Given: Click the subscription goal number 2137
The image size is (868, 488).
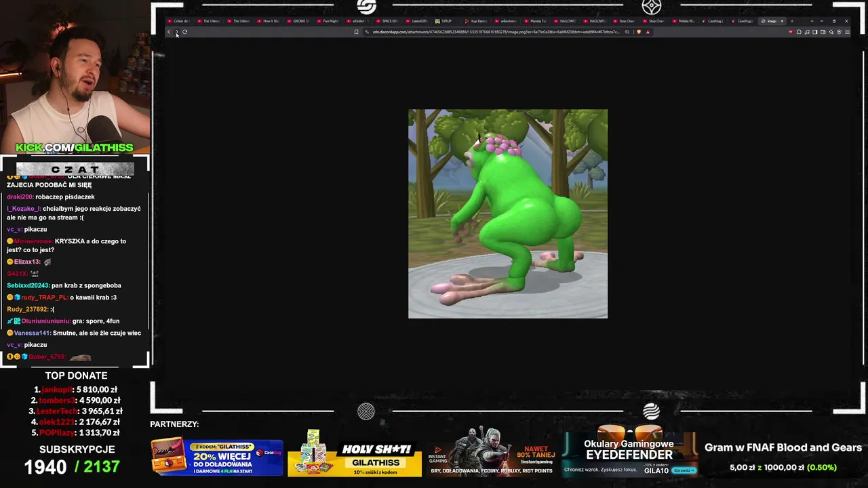Looking at the screenshot, I should pos(102,466).
